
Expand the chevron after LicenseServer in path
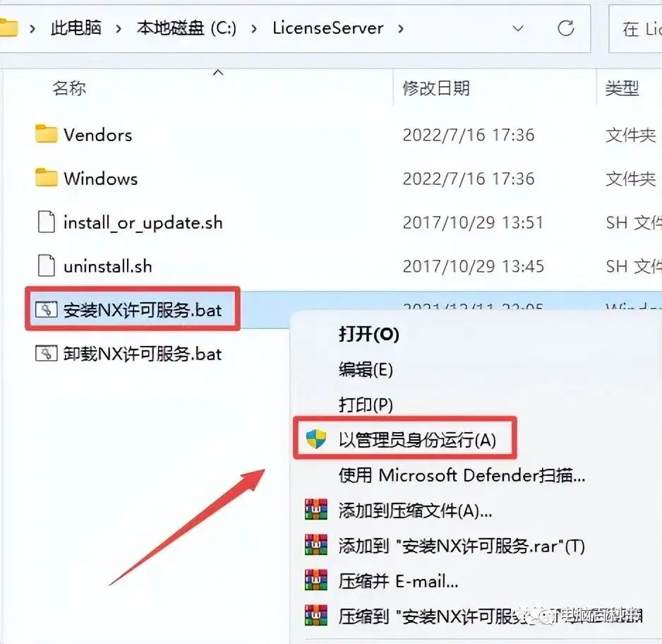401,29
